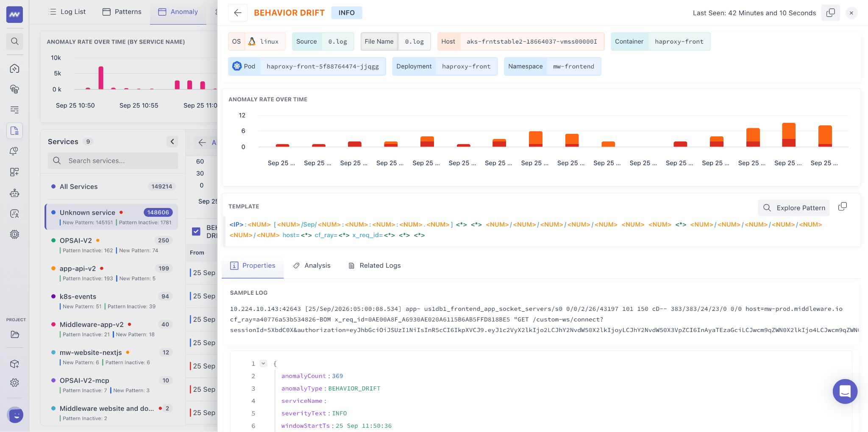Open the support chat bubble
868x432 pixels.
click(x=845, y=391)
